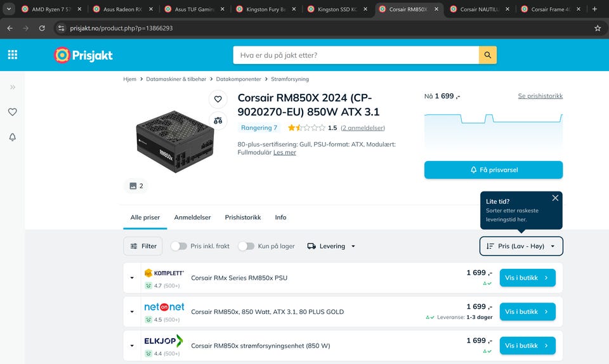This screenshot has width=609, height=364.
Task: Reload the page with refresh icon
Action: coord(42,29)
